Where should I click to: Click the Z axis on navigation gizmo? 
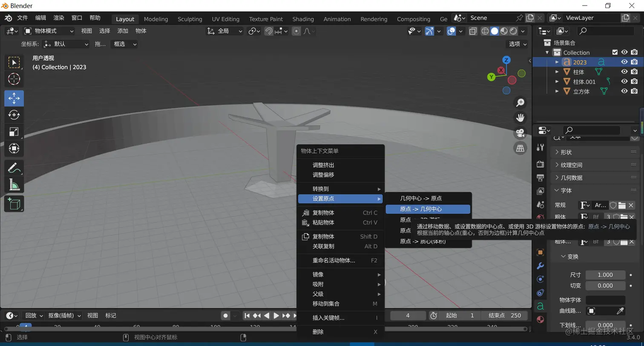click(x=506, y=60)
